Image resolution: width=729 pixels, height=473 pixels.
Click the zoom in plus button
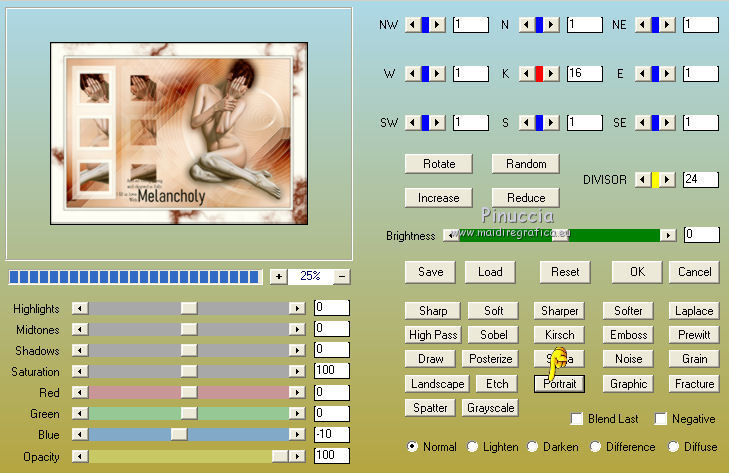tap(278, 276)
